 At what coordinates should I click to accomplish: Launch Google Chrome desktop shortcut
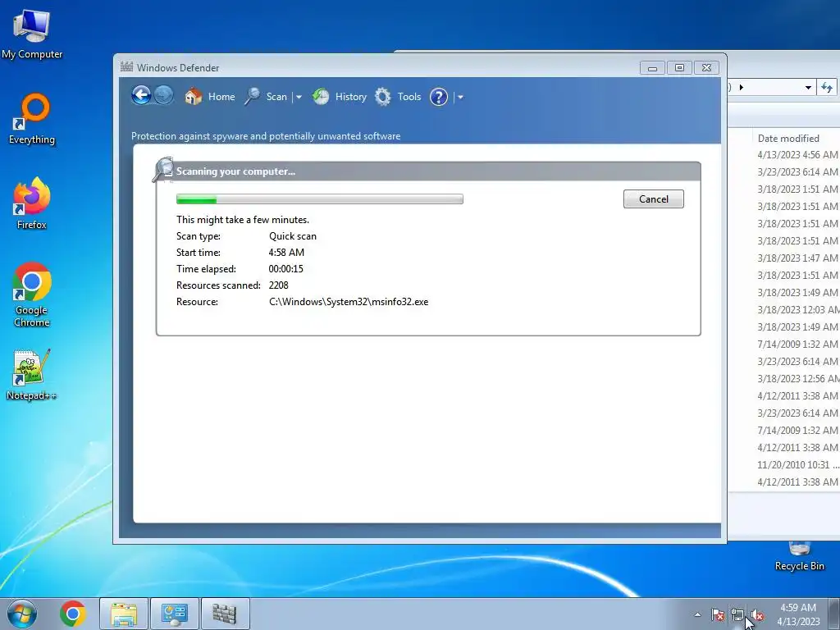[32, 294]
